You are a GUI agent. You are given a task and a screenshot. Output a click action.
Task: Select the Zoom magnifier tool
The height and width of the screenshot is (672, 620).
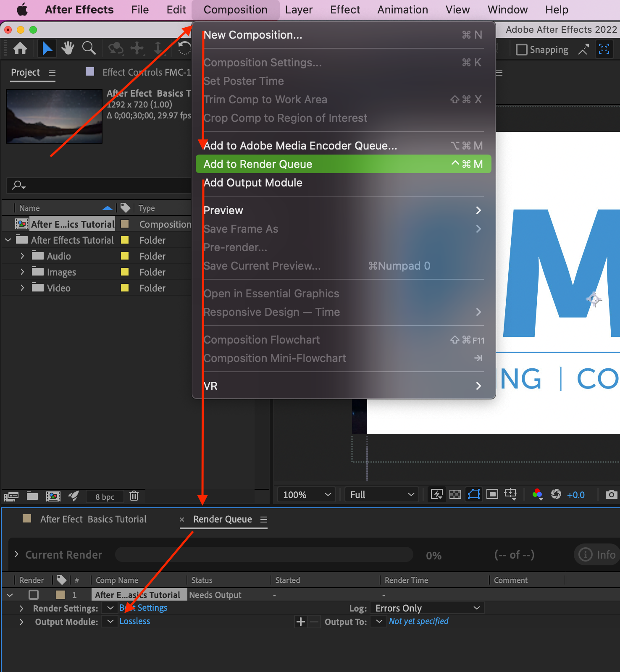coord(89,49)
